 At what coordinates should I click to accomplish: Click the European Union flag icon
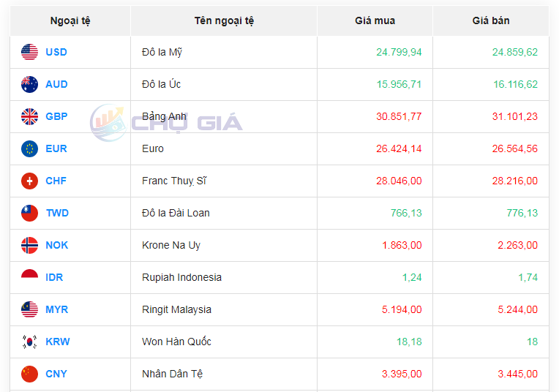pos(29,148)
